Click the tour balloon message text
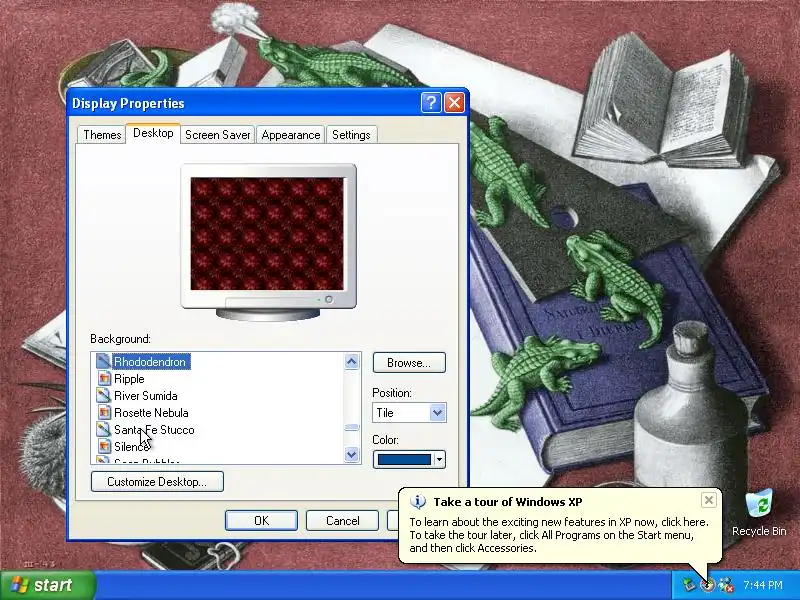Screen dimensions: 800x600 (x=559, y=535)
